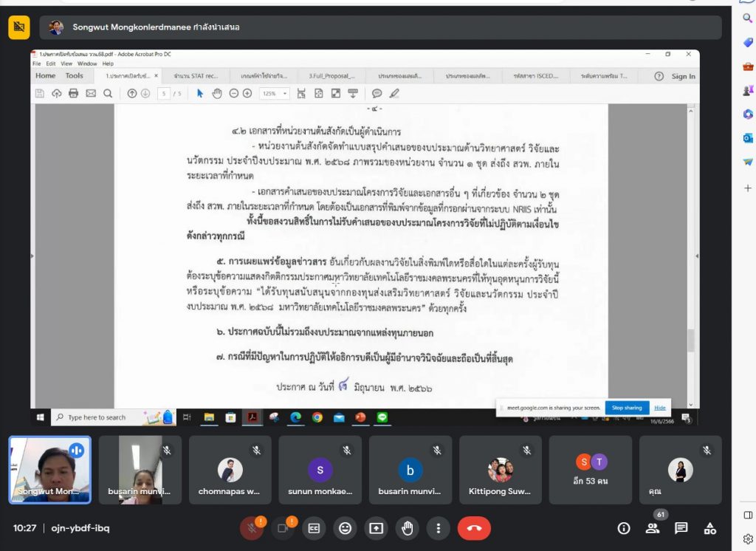Add a new app to Edge sidebar
The width and height of the screenshot is (756, 551).
click(x=748, y=188)
